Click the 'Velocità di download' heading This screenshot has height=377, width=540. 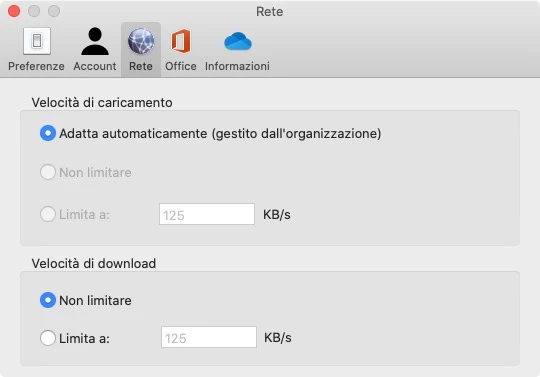(94, 263)
